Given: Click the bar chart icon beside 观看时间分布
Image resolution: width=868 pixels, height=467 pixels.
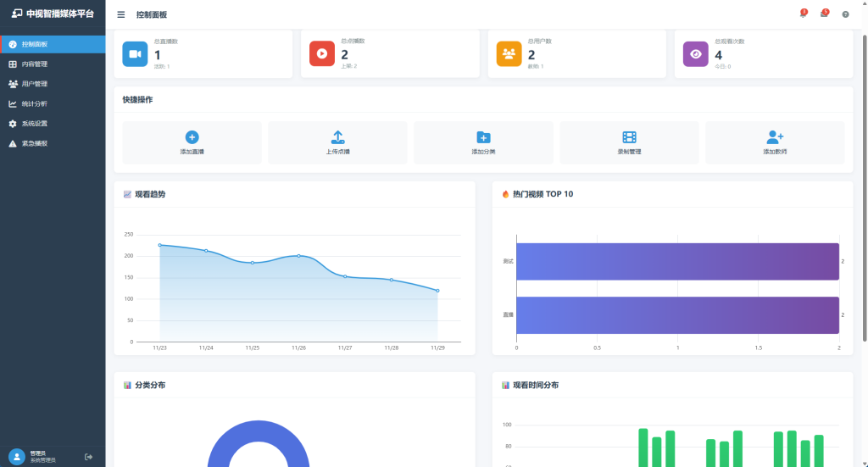Looking at the screenshot, I should click(x=505, y=385).
